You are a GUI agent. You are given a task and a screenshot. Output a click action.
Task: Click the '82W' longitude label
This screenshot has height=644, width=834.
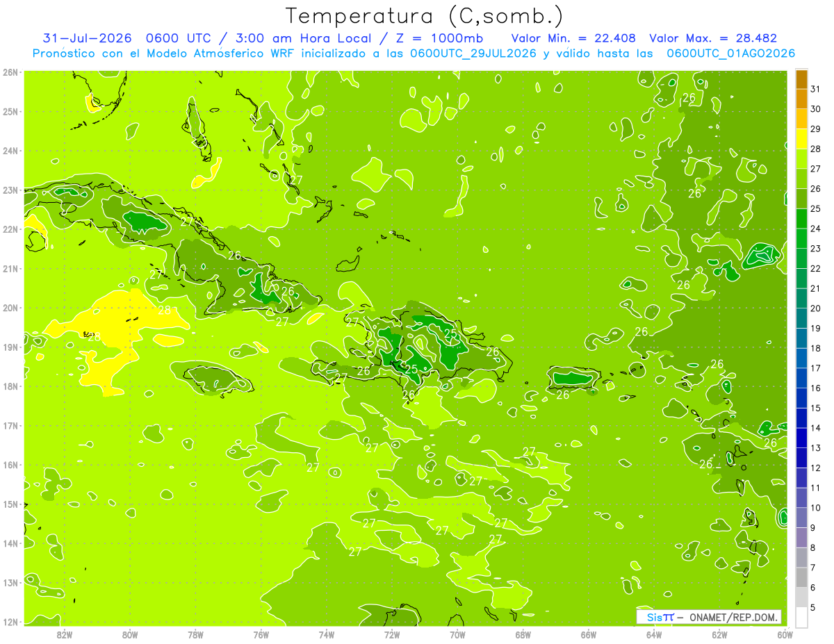tap(65, 635)
